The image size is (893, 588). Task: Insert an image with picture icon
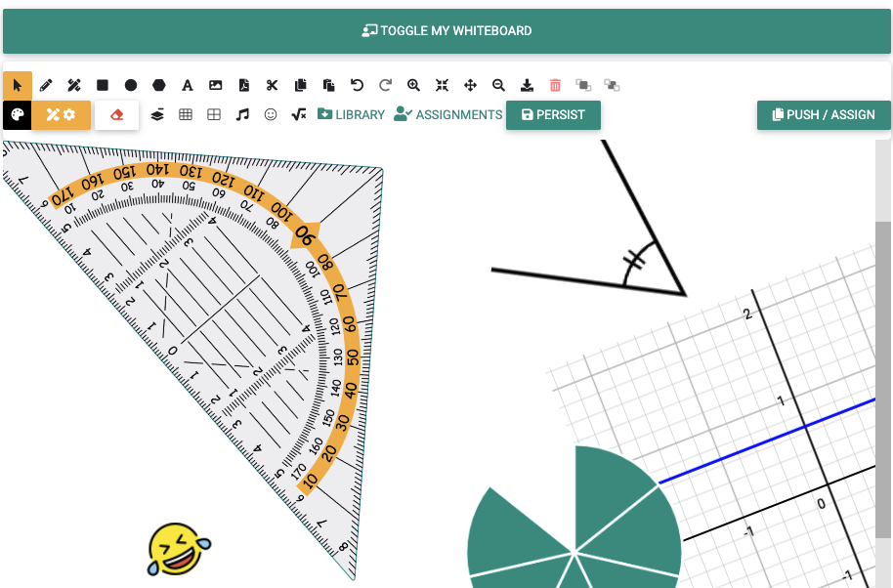tap(215, 85)
